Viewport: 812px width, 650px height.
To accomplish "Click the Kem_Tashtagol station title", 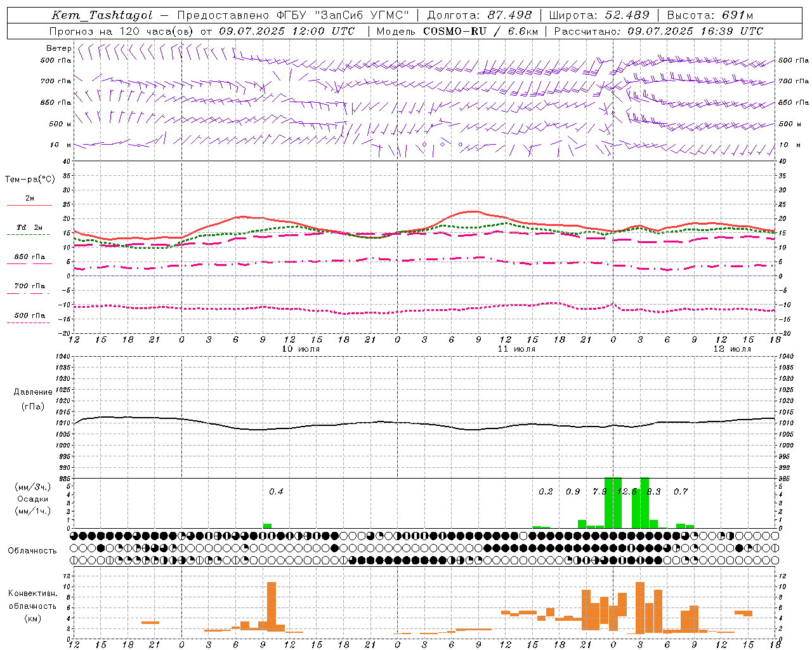I will [x=102, y=15].
